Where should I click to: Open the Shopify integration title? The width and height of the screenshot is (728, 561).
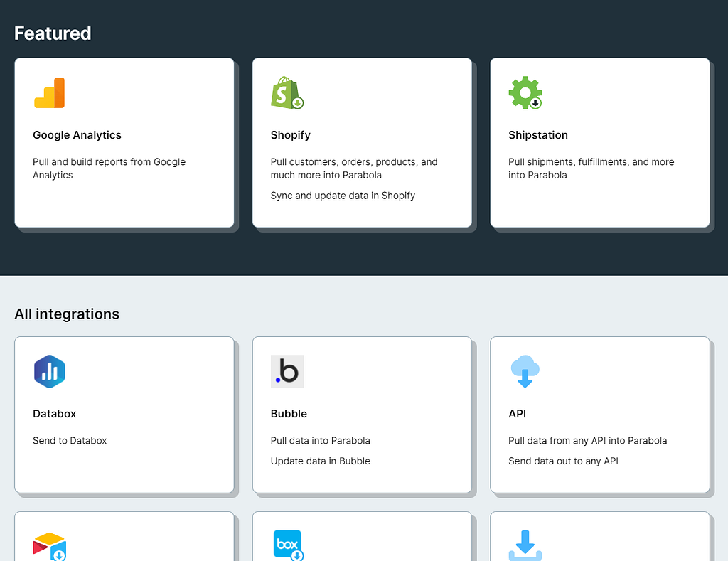pyautogui.click(x=291, y=135)
